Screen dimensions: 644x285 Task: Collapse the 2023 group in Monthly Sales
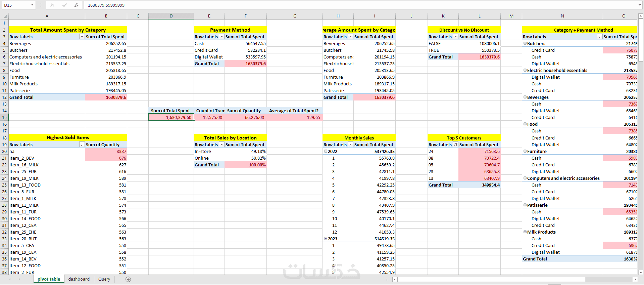click(x=326, y=239)
